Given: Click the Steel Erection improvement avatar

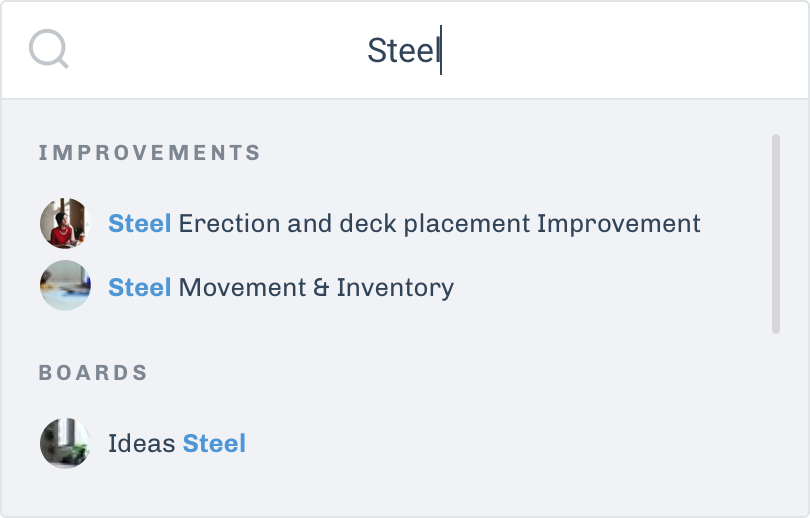Looking at the screenshot, I should click(65, 223).
